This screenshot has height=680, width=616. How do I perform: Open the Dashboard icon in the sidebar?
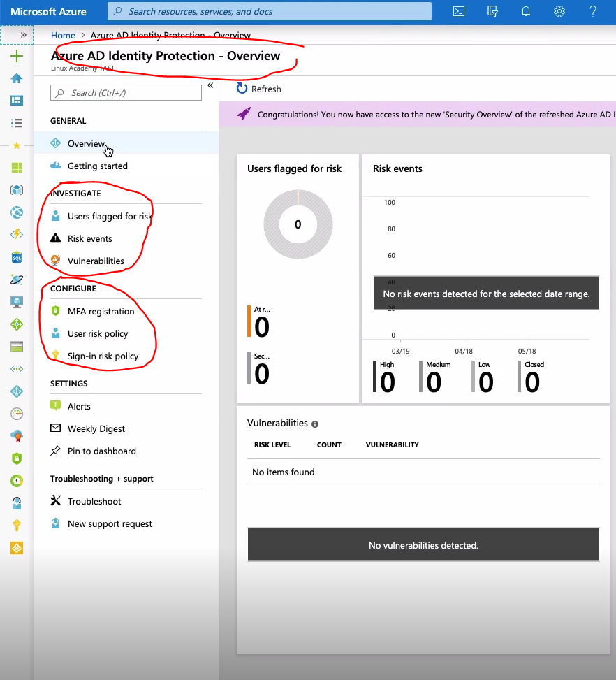point(17,101)
